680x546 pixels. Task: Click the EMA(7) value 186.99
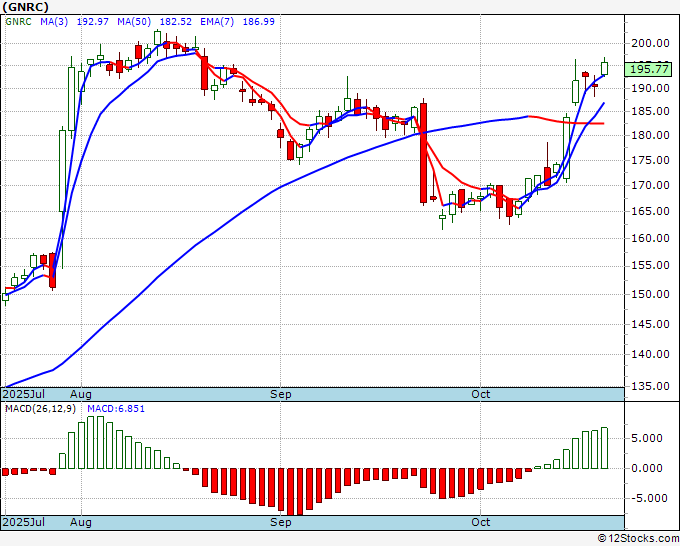point(258,22)
